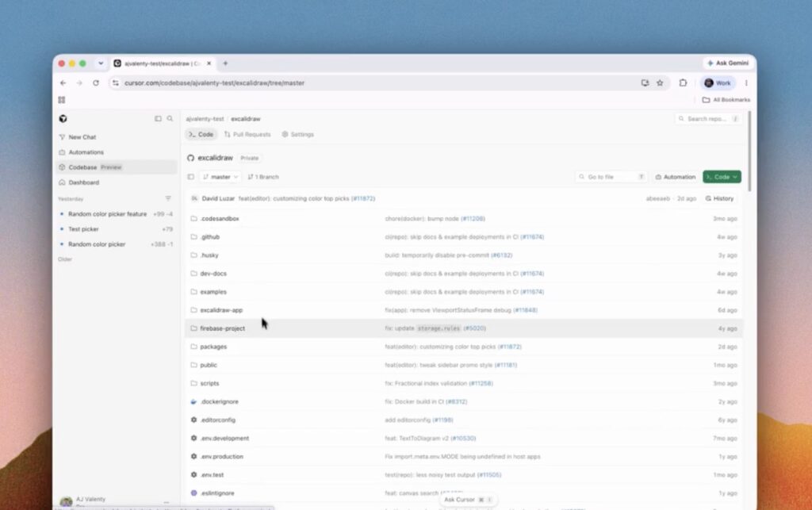Click David Luzar commit avatar icon
The height and width of the screenshot is (510, 812).
point(195,198)
